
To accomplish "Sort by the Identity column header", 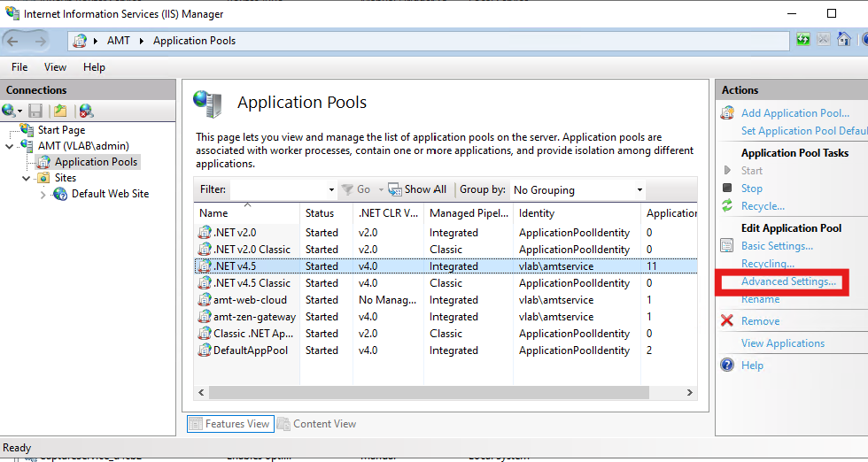I will pos(577,213).
